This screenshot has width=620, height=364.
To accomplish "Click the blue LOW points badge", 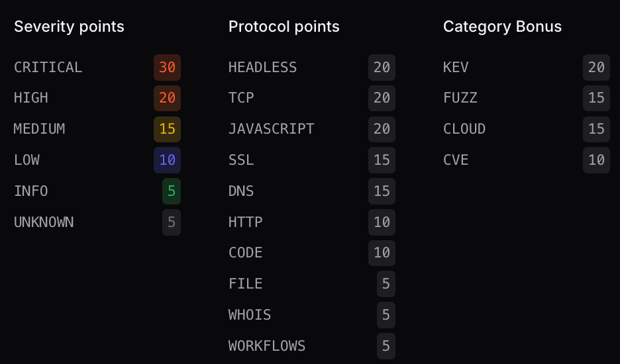I will pos(167,160).
